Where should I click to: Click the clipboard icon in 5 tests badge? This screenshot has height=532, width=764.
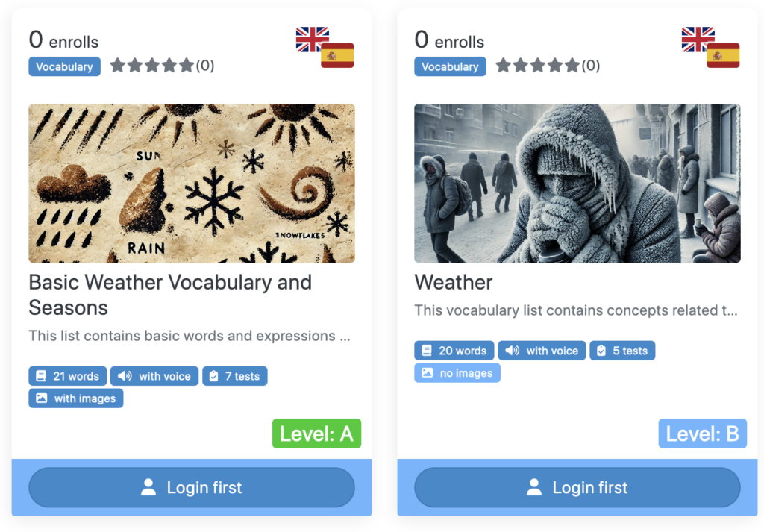click(601, 351)
